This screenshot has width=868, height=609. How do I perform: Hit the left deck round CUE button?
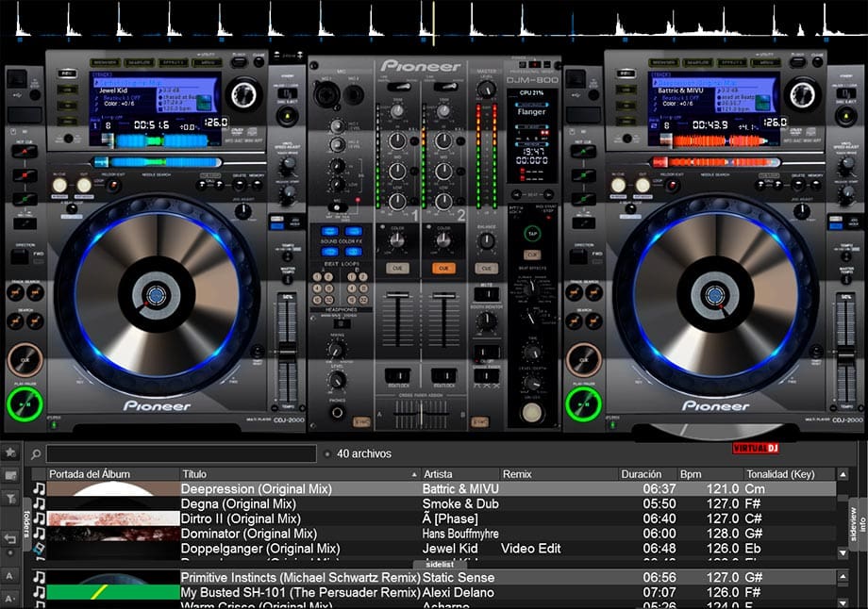click(x=25, y=359)
